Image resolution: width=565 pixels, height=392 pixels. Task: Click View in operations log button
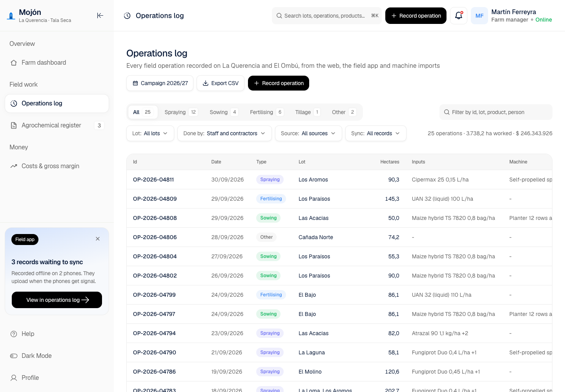pos(57,300)
